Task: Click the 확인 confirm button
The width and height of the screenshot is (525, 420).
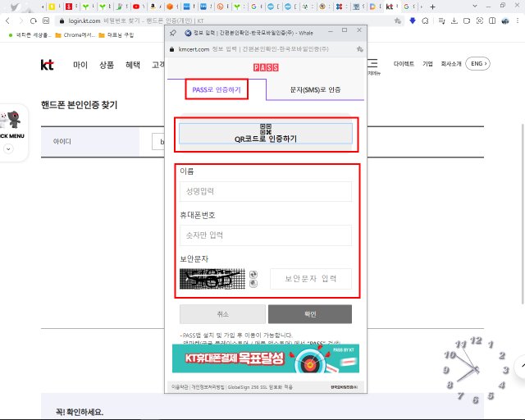Action: click(x=310, y=314)
